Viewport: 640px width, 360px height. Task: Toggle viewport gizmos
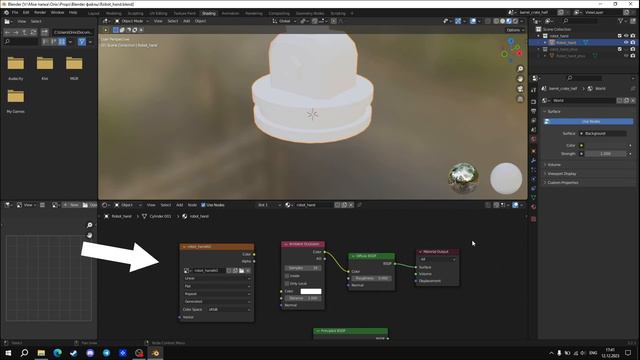(x=458, y=21)
